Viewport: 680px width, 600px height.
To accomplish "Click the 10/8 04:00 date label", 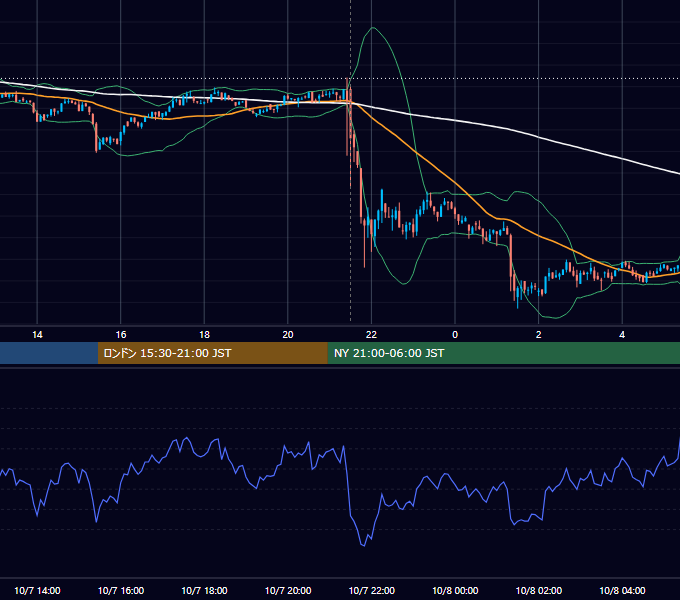I will pos(622,590).
